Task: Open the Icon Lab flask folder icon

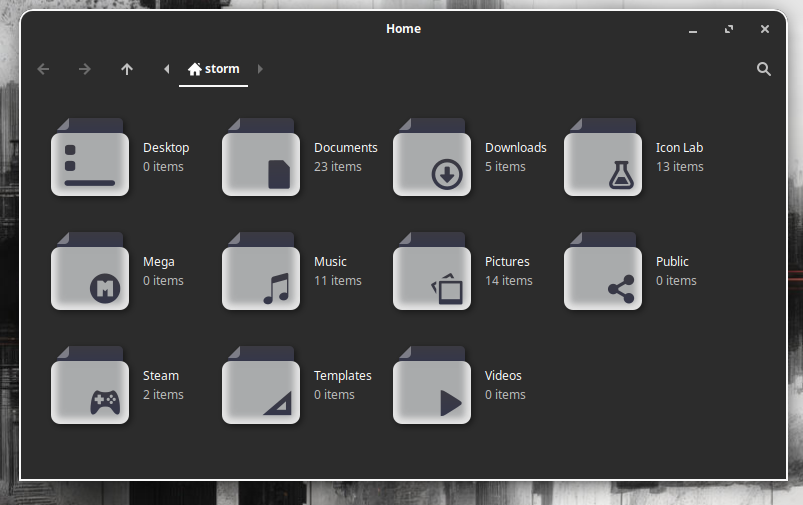Action: (x=603, y=157)
